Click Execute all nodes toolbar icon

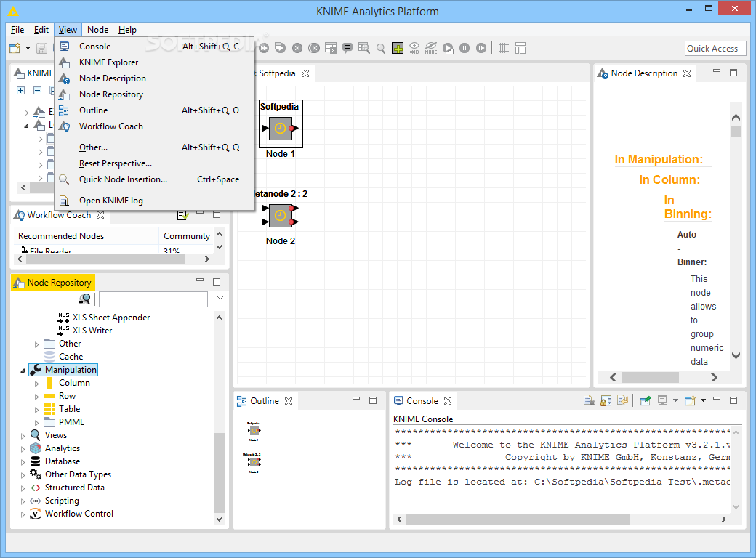[x=264, y=48]
